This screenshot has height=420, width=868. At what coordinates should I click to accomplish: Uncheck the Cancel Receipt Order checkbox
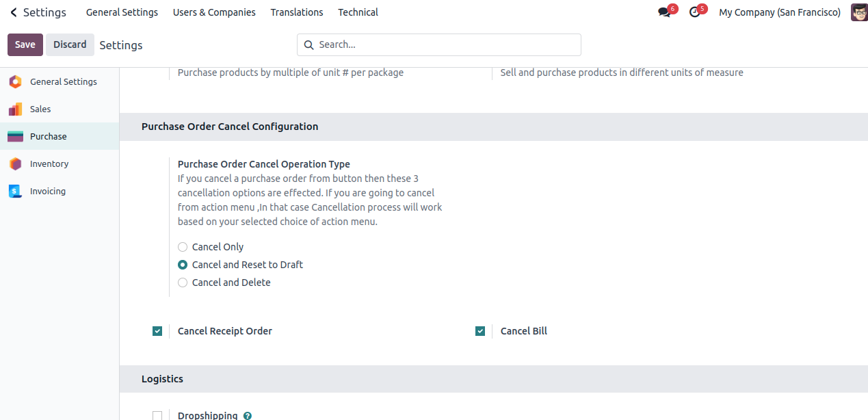(157, 331)
